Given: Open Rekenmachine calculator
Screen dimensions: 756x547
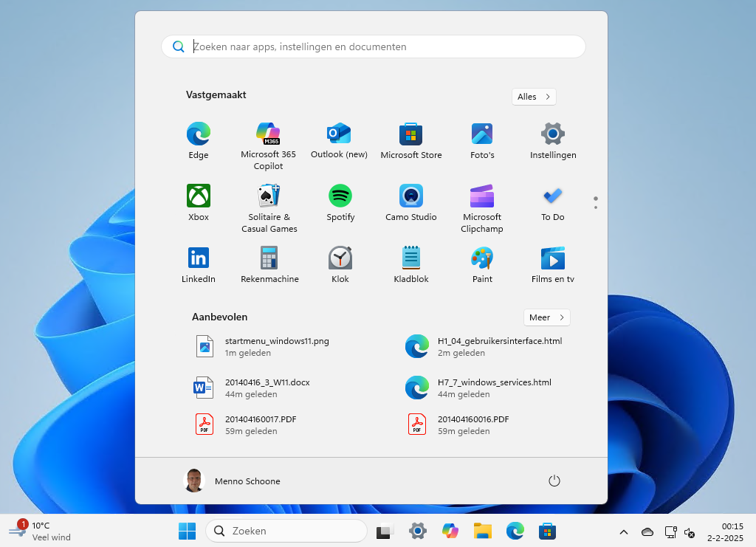Looking at the screenshot, I should click(x=269, y=264).
